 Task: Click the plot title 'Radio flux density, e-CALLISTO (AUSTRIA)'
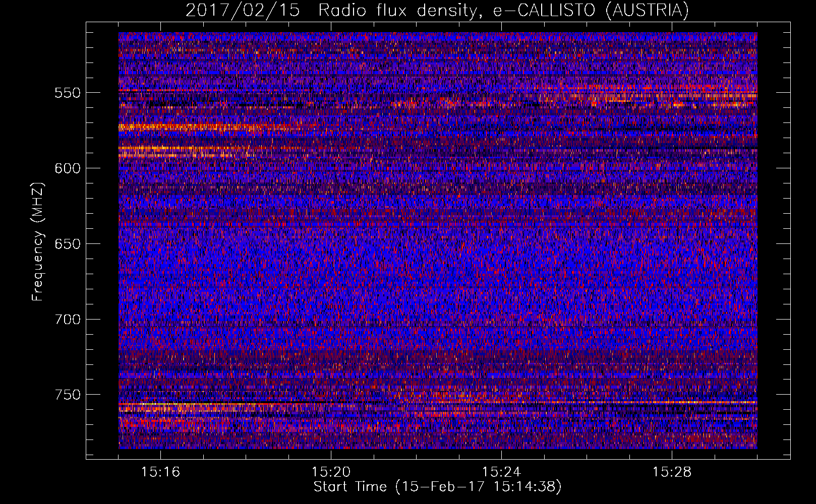(x=503, y=11)
